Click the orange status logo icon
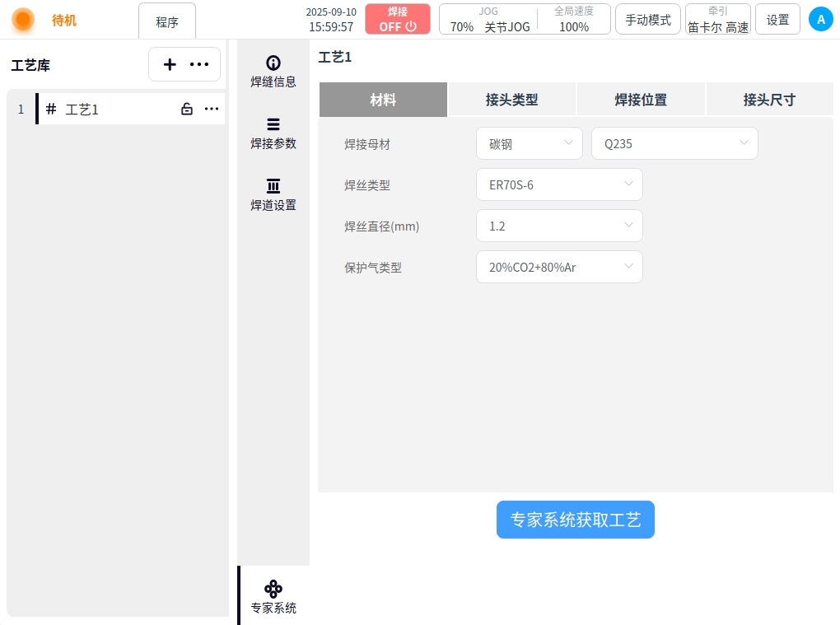840x625 pixels. click(x=23, y=20)
